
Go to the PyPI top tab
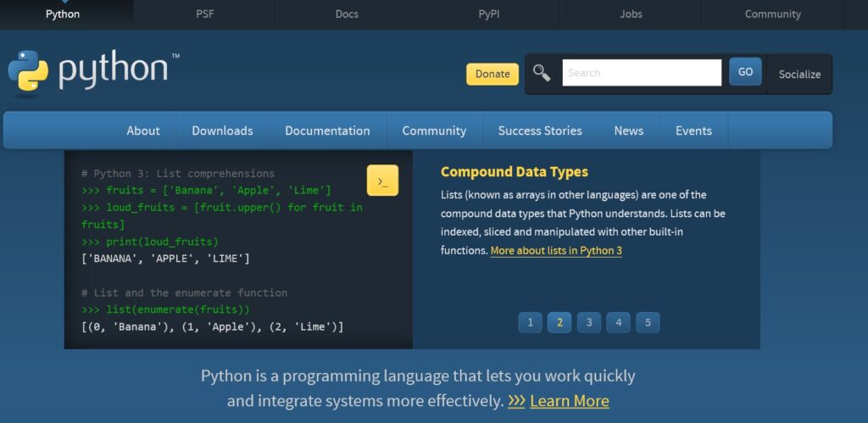coord(489,14)
